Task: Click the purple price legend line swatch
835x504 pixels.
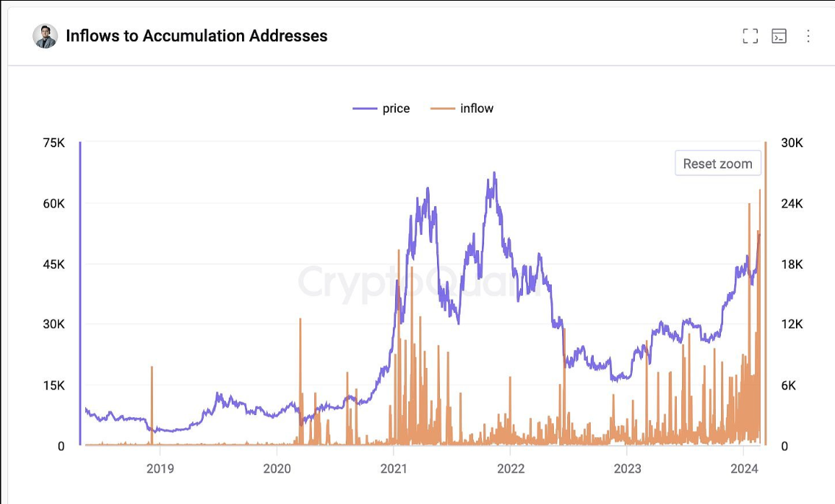Action: pyautogui.click(x=365, y=109)
